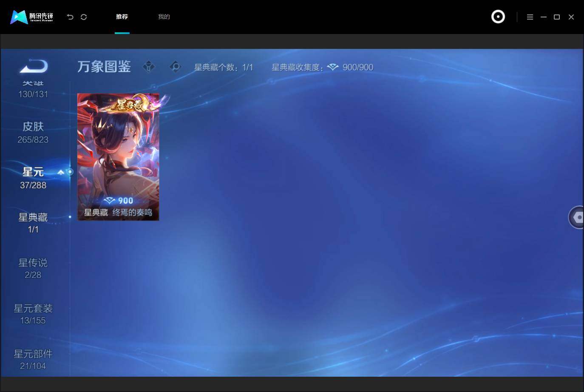This screenshot has height=392, width=584.
Task: Go back using the undo arrow icon
Action: [x=70, y=17]
